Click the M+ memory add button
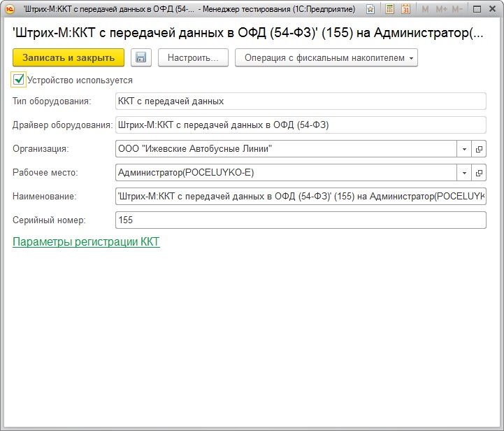The width and height of the screenshot is (504, 431). pos(441,10)
